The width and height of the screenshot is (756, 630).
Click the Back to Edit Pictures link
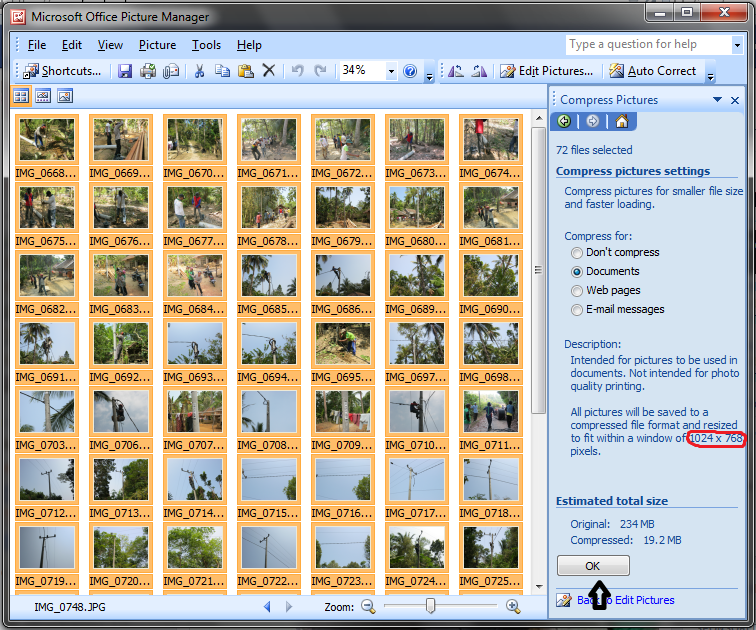click(x=626, y=600)
